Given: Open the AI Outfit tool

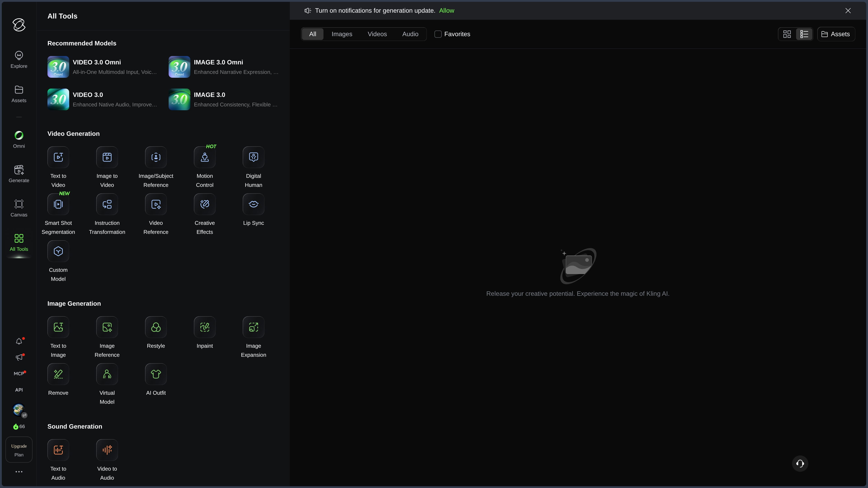Looking at the screenshot, I should [156, 380].
